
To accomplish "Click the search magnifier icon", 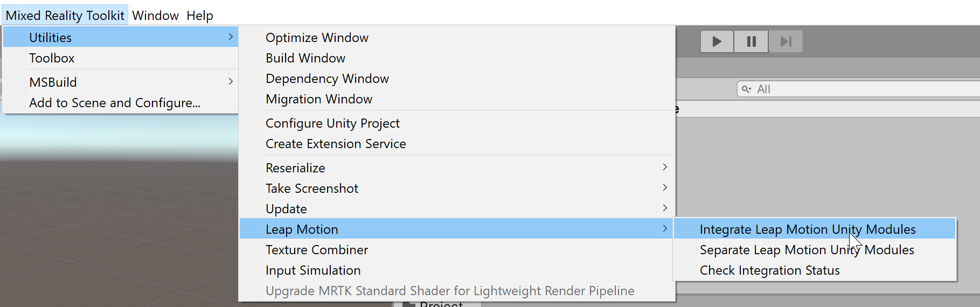I will (746, 89).
